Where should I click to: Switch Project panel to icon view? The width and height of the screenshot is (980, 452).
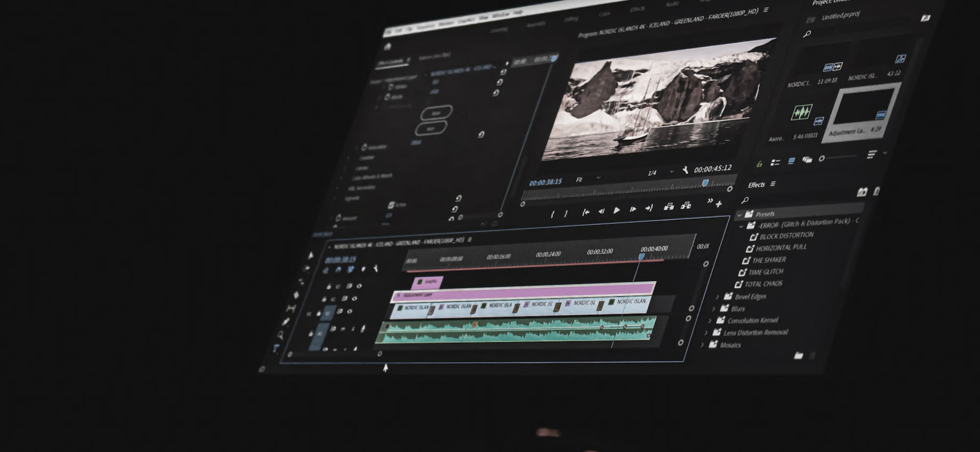[791, 161]
